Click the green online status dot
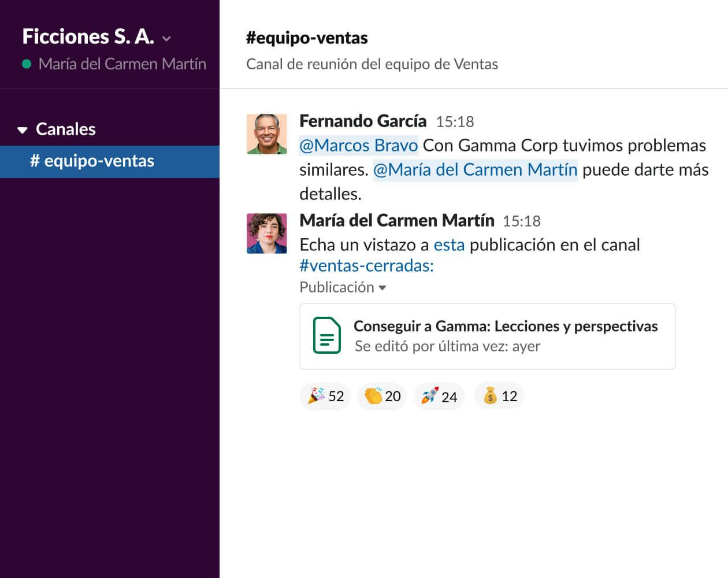The image size is (728, 578). tap(27, 64)
